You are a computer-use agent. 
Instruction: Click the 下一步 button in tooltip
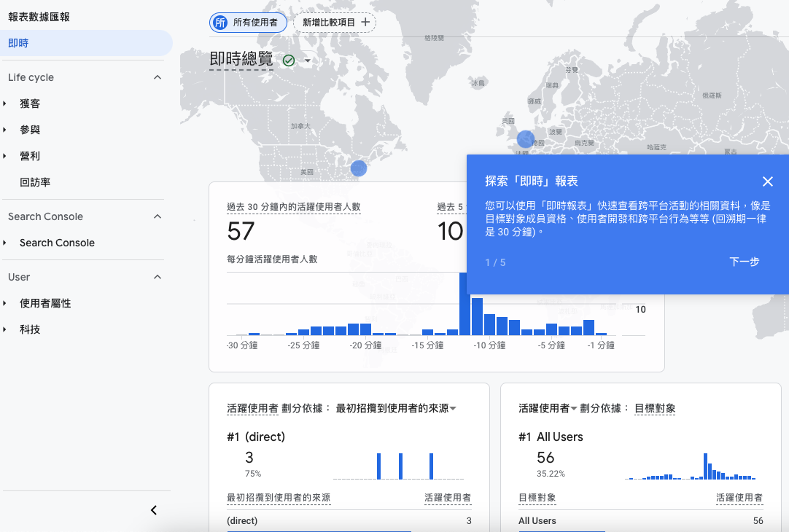pyautogui.click(x=744, y=262)
